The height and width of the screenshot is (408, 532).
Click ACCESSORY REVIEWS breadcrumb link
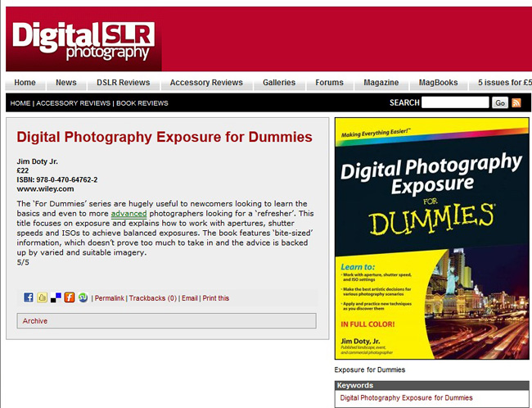[x=74, y=103]
